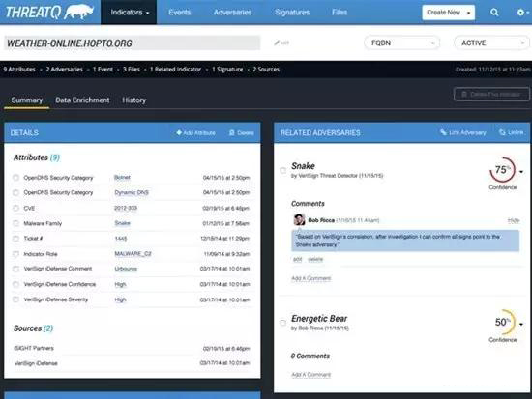Select the Snake adversary checkbox
532x399 pixels.
pos(283,170)
